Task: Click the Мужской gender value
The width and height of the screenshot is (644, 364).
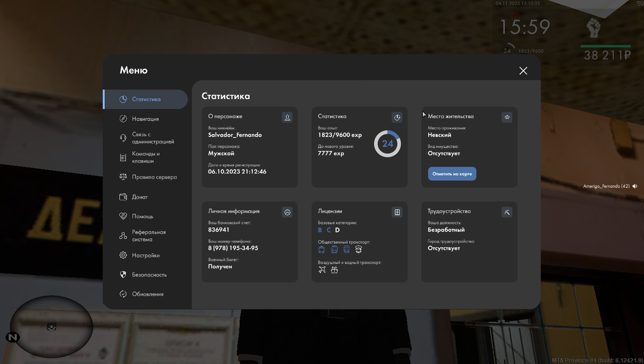Action: [221, 154]
